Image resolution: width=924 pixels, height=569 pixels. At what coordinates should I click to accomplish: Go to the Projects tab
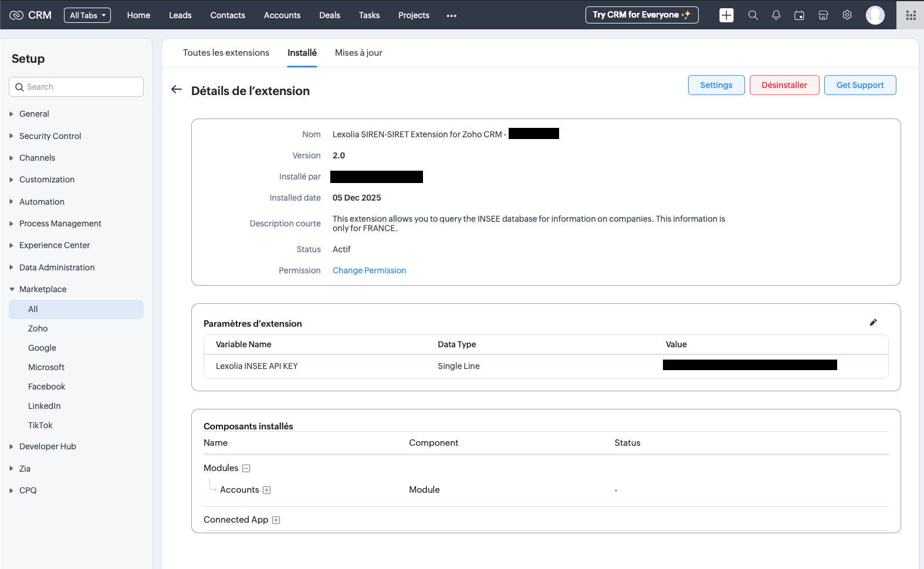click(x=414, y=15)
